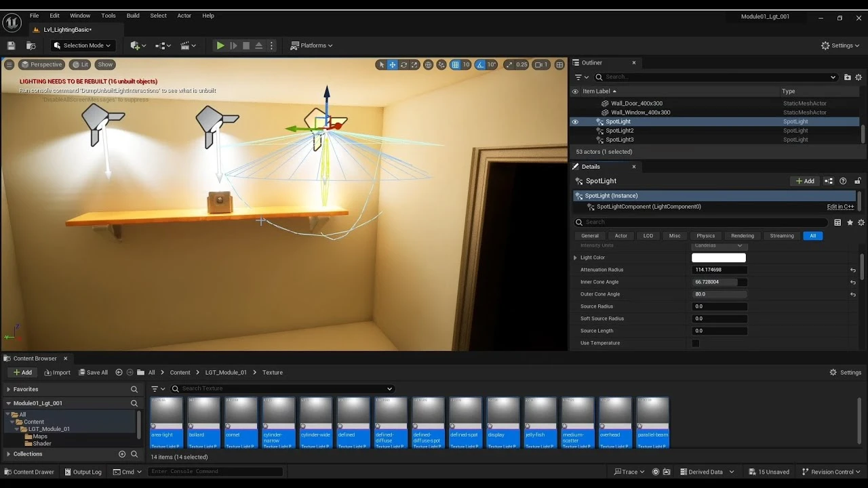Maximize or restore the viewport layout icon
Image resolution: width=868 pixels, height=488 pixels.
[x=559, y=64]
